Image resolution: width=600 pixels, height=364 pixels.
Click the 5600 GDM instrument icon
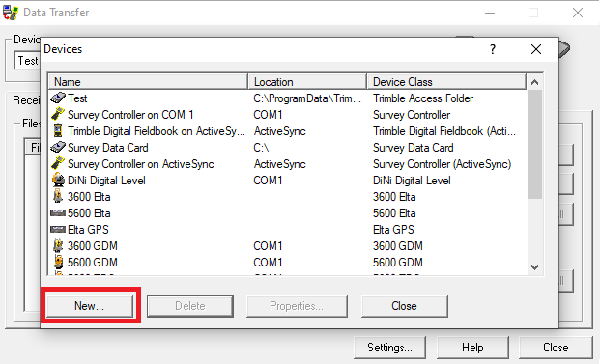(58, 263)
